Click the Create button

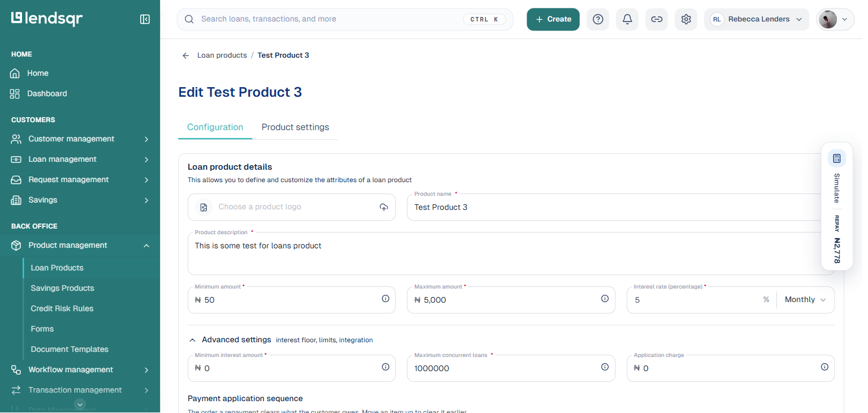[x=553, y=19]
